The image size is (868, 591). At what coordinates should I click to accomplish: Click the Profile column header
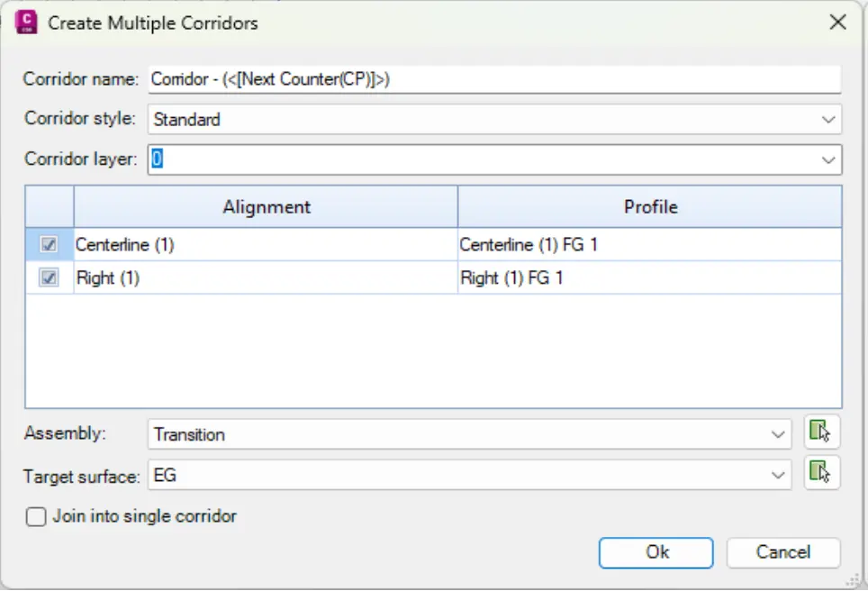pyautogui.click(x=650, y=207)
